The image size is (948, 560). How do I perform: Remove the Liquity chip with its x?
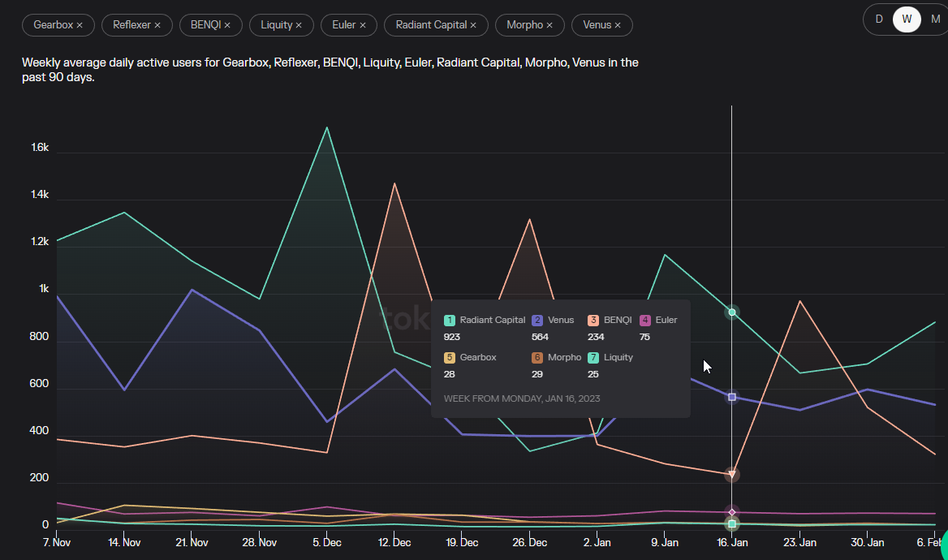[x=299, y=25]
